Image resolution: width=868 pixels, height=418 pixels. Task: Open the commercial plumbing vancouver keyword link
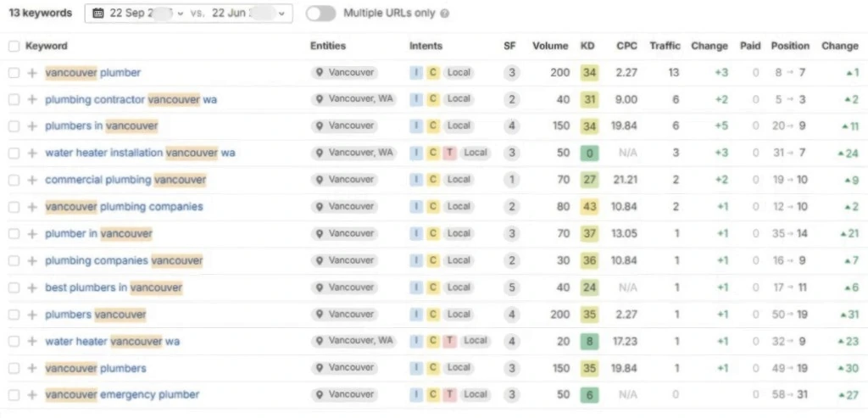click(125, 180)
